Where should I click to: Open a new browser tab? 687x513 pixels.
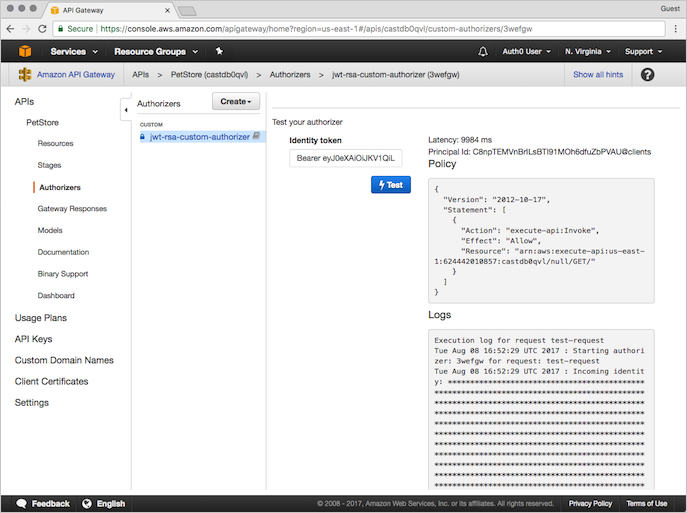click(x=187, y=11)
